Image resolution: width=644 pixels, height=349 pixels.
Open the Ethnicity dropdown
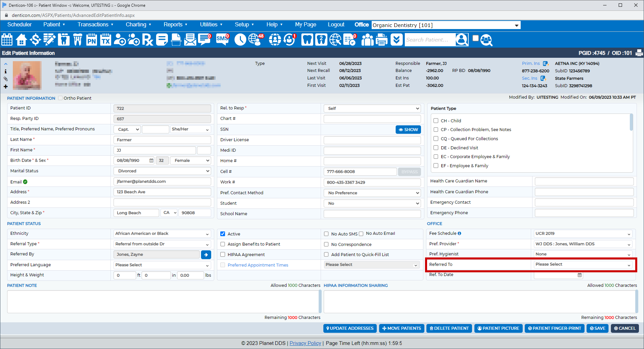click(x=162, y=234)
